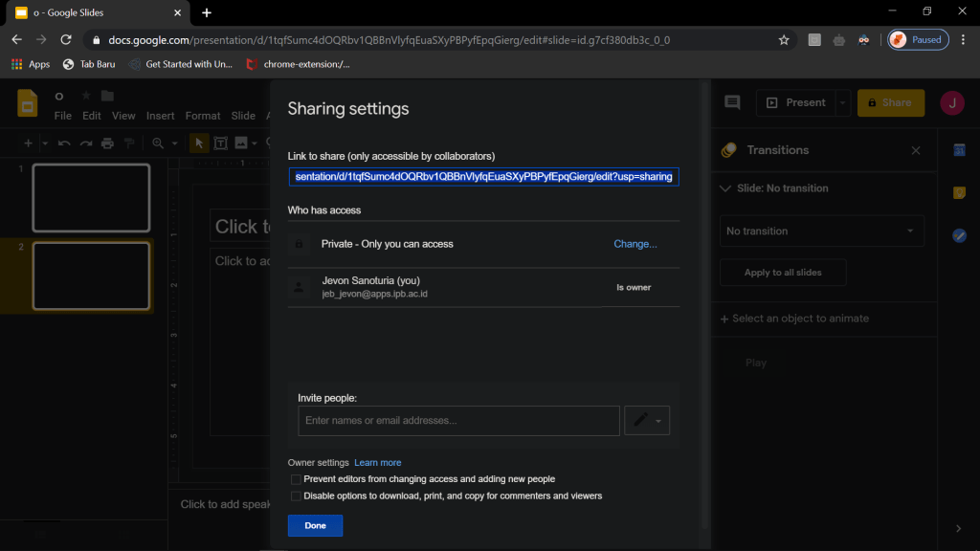Enable Prevent editors from changing access
The width and height of the screenshot is (980, 551).
click(x=296, y=479)
